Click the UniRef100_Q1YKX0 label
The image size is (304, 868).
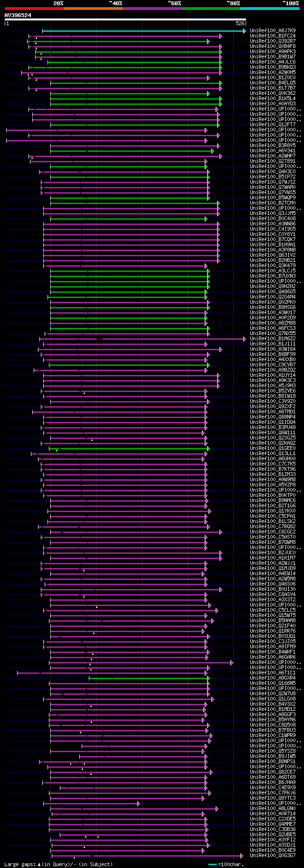click(x=273, y=511)
